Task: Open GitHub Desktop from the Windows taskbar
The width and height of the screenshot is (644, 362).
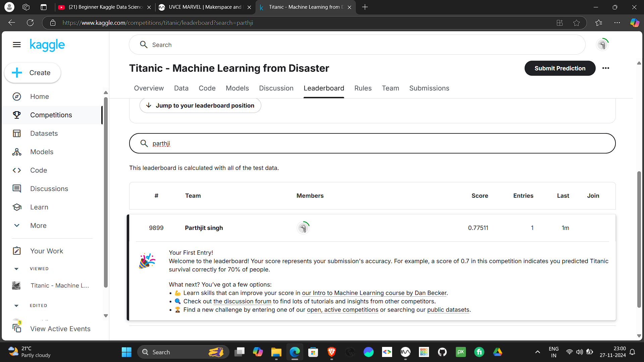Action: 442,352
